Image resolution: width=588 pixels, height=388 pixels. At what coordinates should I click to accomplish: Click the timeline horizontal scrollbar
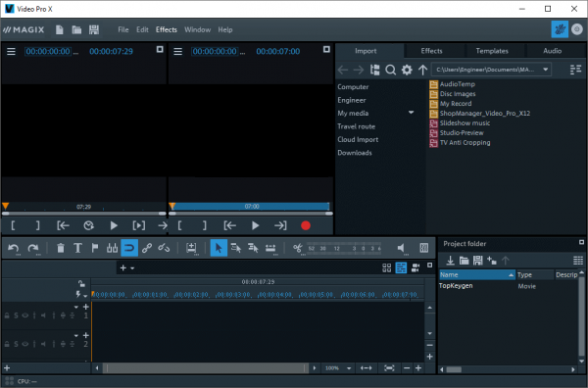pos(205,368)
